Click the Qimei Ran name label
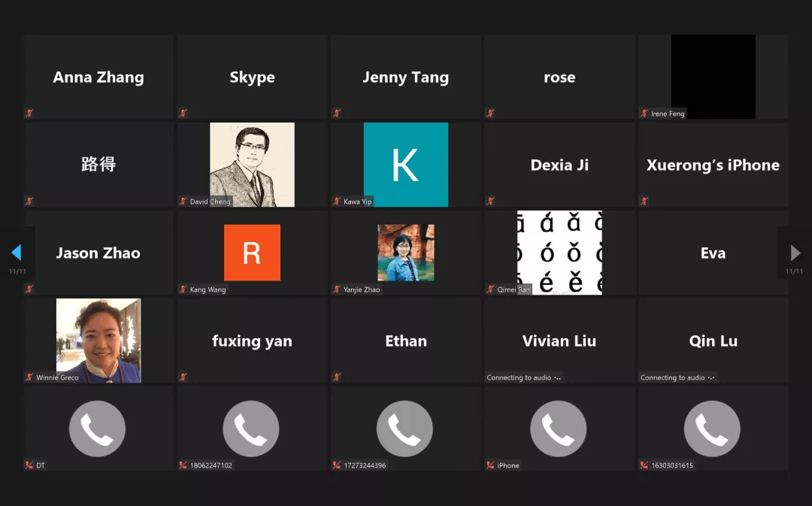The width and height of the screenshot is (812, 506). click(514, 289)
